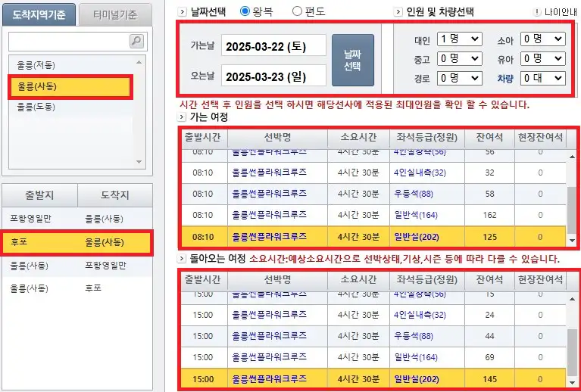Click the magnifier search icon

point(136,41)
